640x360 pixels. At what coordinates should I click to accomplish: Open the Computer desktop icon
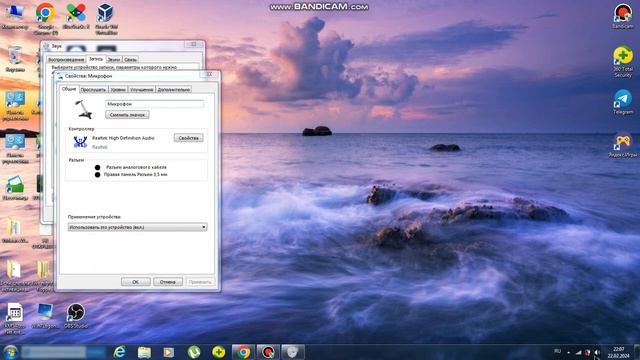(x=15, y=16)
